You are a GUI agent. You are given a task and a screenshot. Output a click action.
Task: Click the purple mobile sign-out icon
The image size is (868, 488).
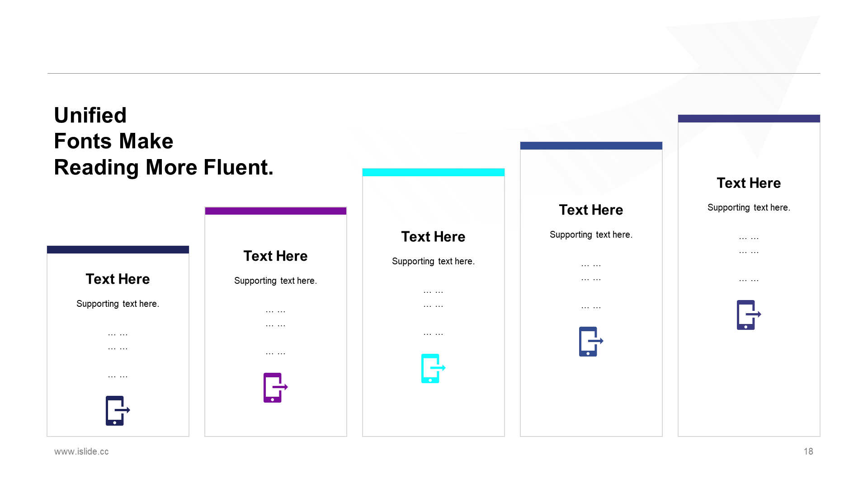point(274,387)
